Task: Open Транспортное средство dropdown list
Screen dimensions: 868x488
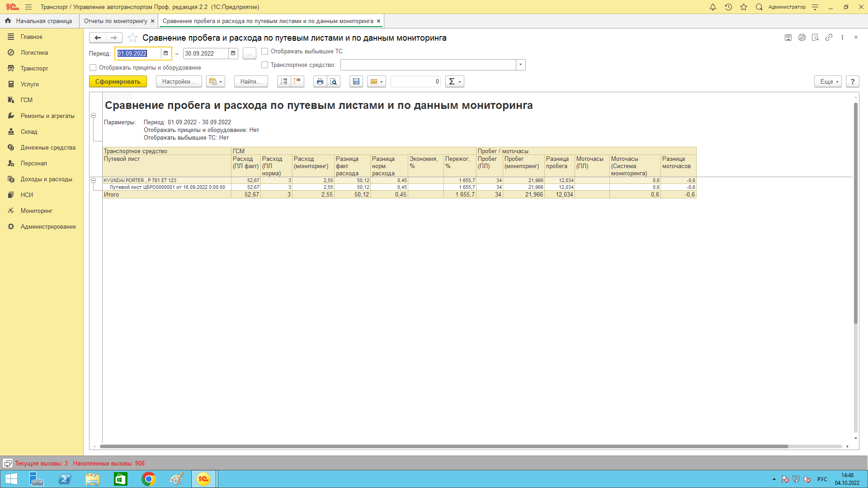Action: (521, 65)
